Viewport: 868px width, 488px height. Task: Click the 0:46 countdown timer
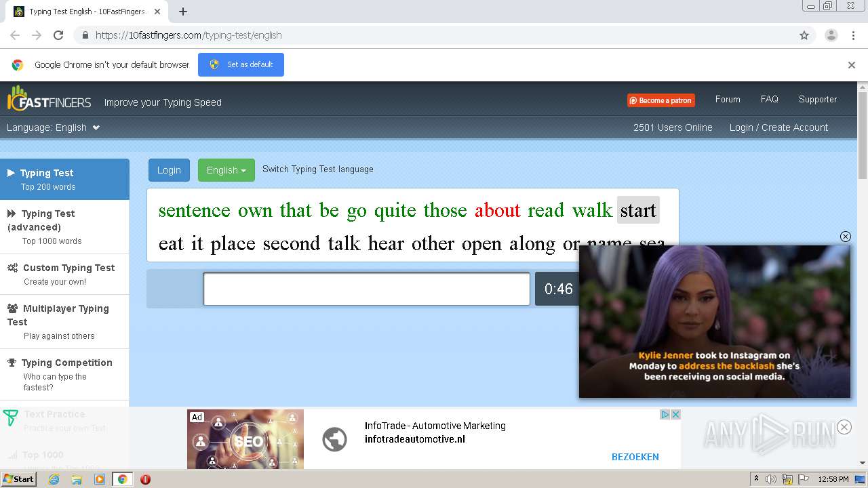(x=558, y=289)
